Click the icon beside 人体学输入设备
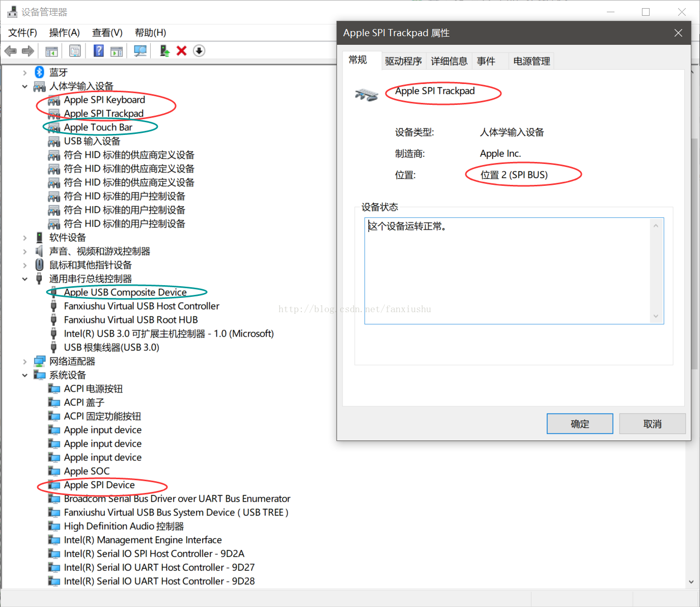The width and height of the screenshot is (700, 607). [39, 86]
